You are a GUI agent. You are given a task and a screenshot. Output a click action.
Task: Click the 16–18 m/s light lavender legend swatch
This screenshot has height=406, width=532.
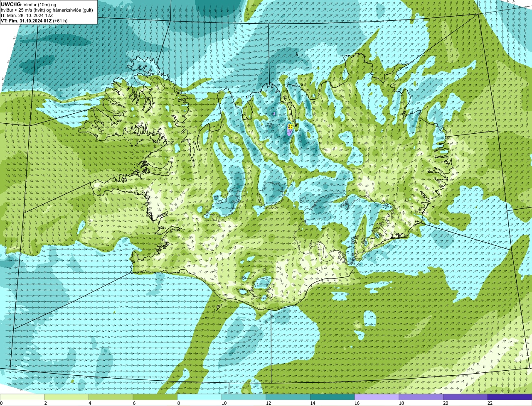click(x=377, y=397)
